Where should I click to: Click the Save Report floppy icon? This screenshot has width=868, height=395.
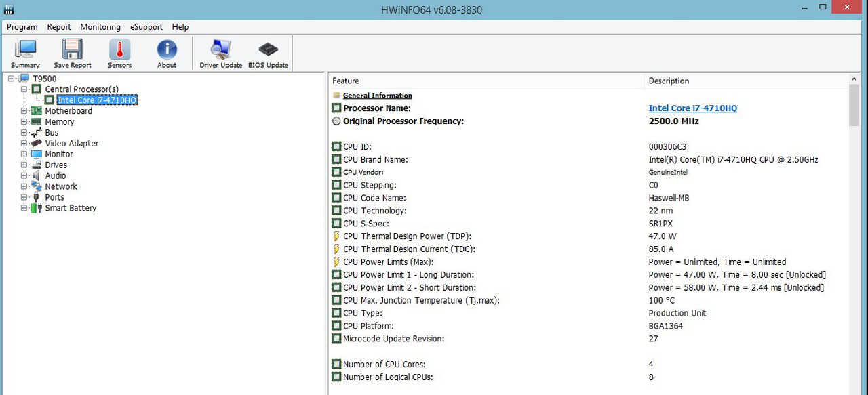pyautogui.click(x=73, y=54)
